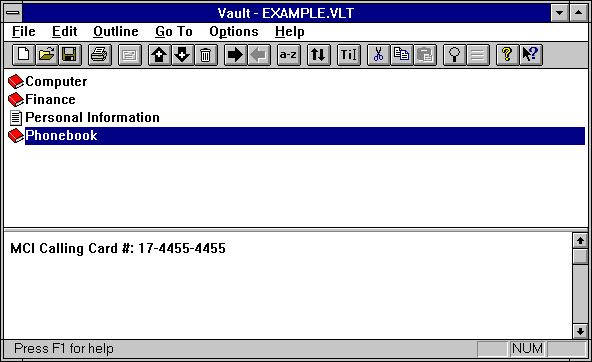Open the Options menu
Viewport: 592px width, 362px height.
[x=234, y=31]
